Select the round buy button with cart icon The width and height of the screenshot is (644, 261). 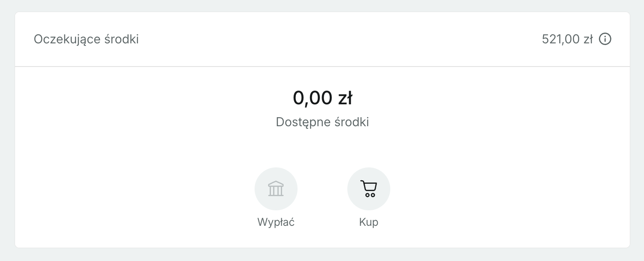click(x=369, y=189)
